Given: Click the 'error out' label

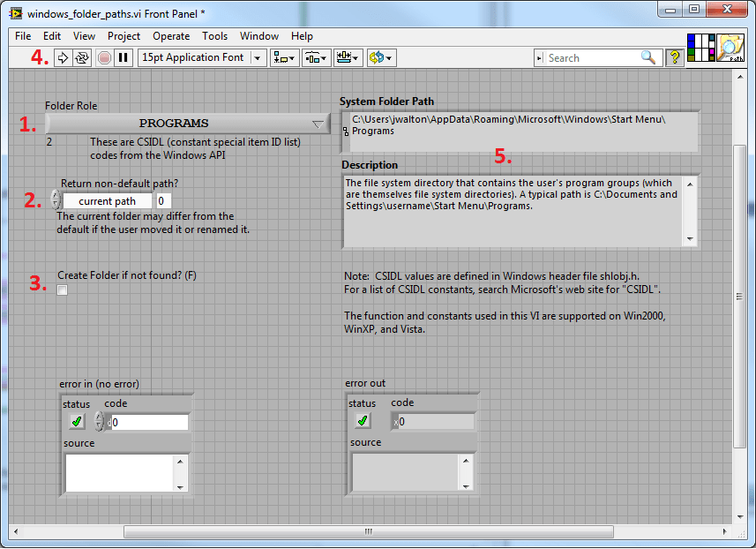Looking at the screenshot, I should (x=365, y=383).
